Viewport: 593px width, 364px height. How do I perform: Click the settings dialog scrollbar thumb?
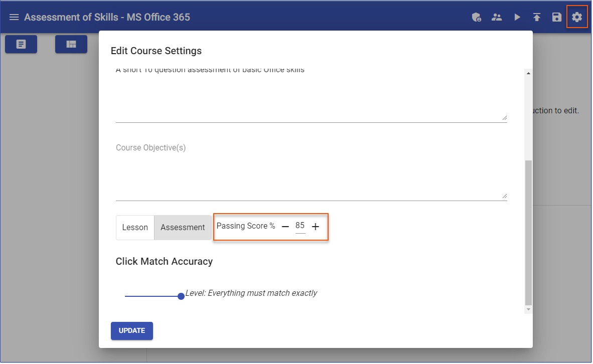tap(528, 233)
